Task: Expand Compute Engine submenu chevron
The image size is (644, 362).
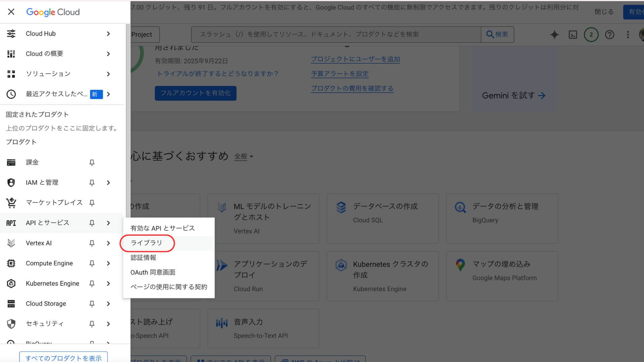Action: coord(108,263)
